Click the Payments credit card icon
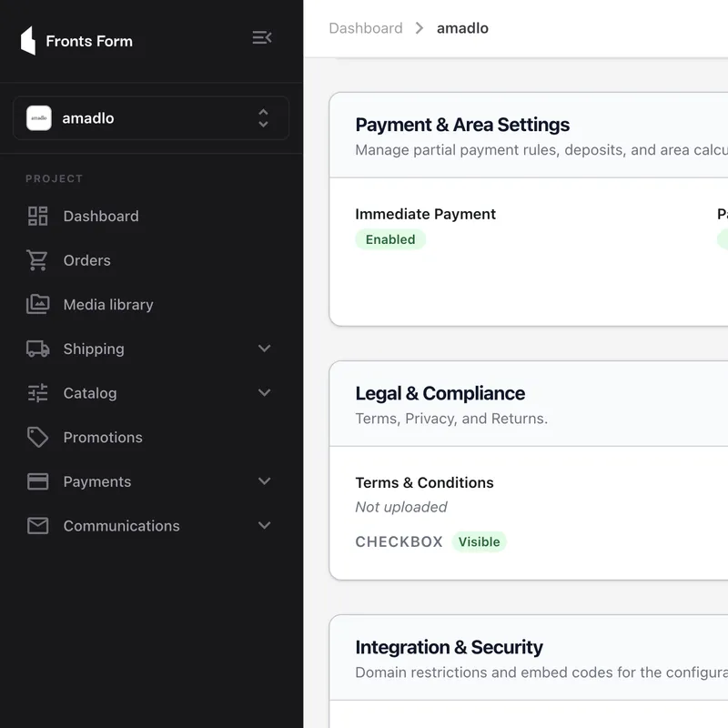This screenshot has height=728, width=728. tap(37, 481)
